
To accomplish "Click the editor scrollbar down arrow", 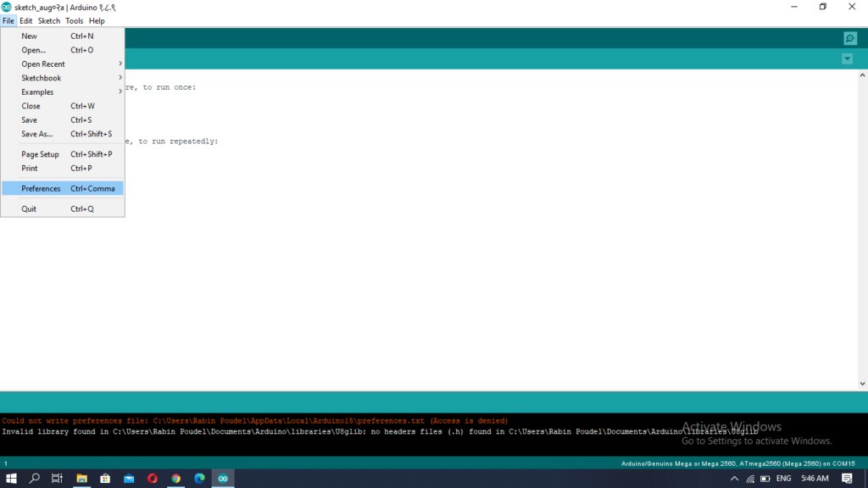I will [x=862, y=384].
